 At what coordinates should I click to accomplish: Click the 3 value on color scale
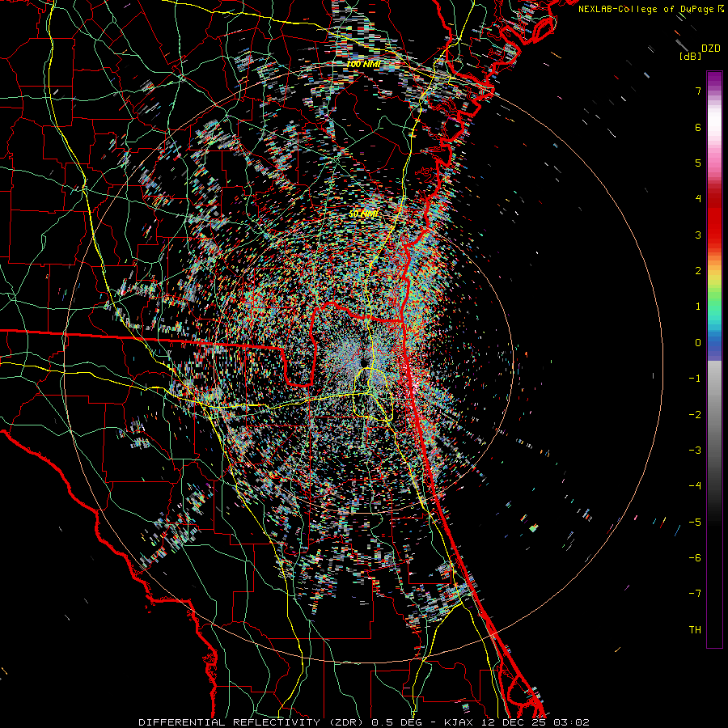point(698,235)
